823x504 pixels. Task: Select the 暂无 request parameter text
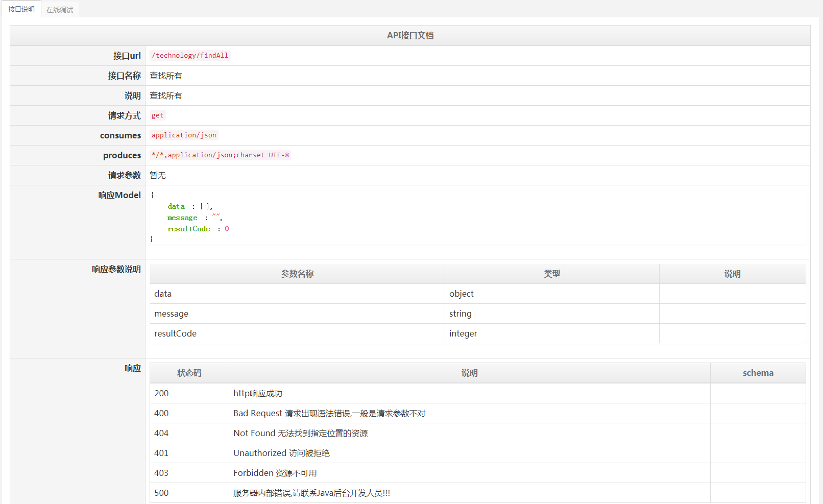point(158,175)
